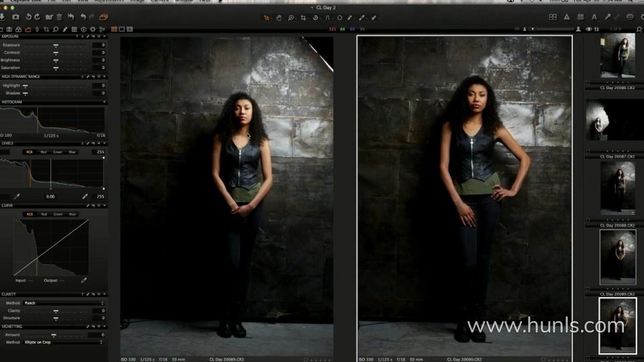This screenshot has width=644, height=362.
Task: Click the Contrast slider handle
Action: pyautogui.click(x=56, y=52)
